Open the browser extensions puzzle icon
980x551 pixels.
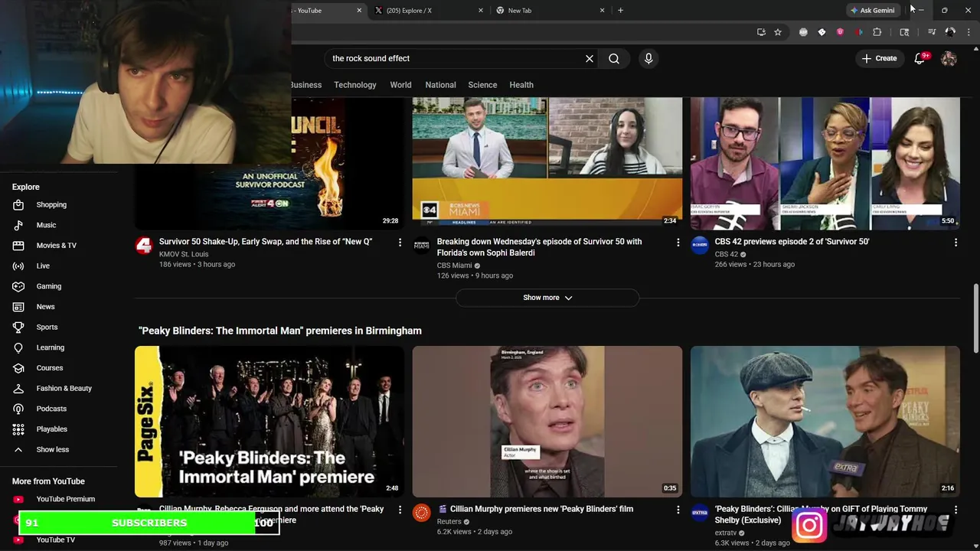coord(877,32)
